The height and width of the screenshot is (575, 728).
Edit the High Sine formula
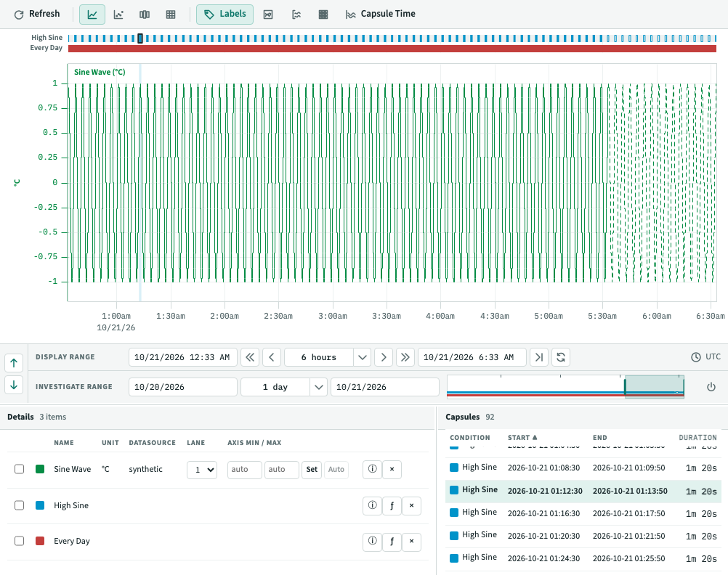(x=392, y=505)
